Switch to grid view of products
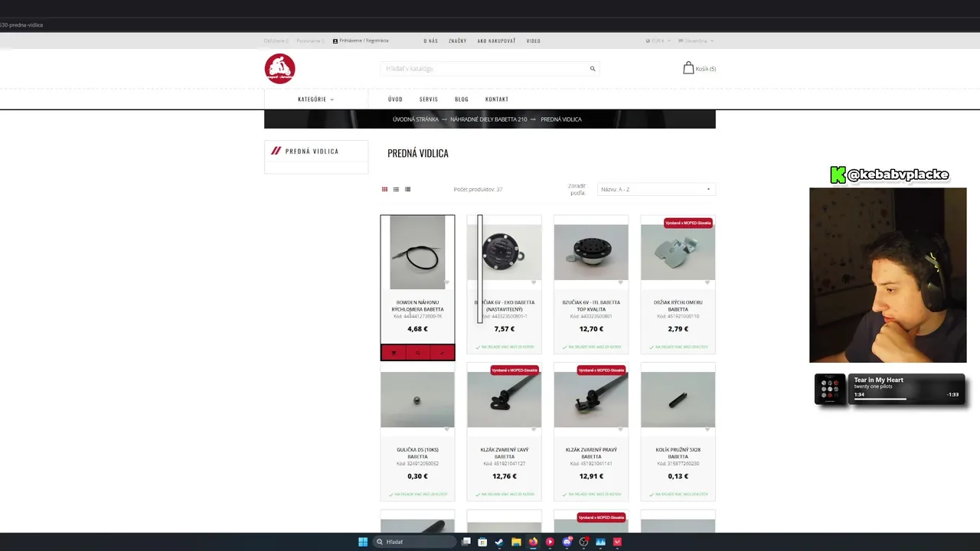This screenshot has width=980, height=551. point(384,189)
